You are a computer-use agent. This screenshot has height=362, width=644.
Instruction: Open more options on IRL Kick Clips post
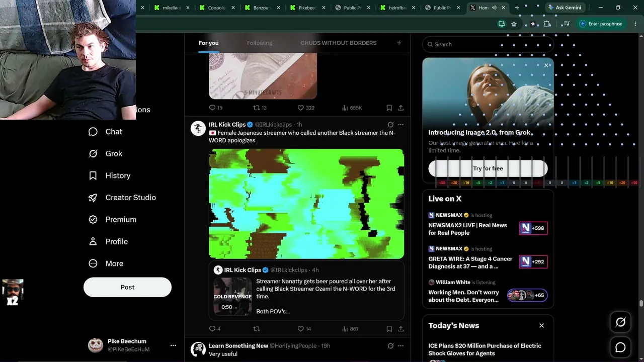400,125
